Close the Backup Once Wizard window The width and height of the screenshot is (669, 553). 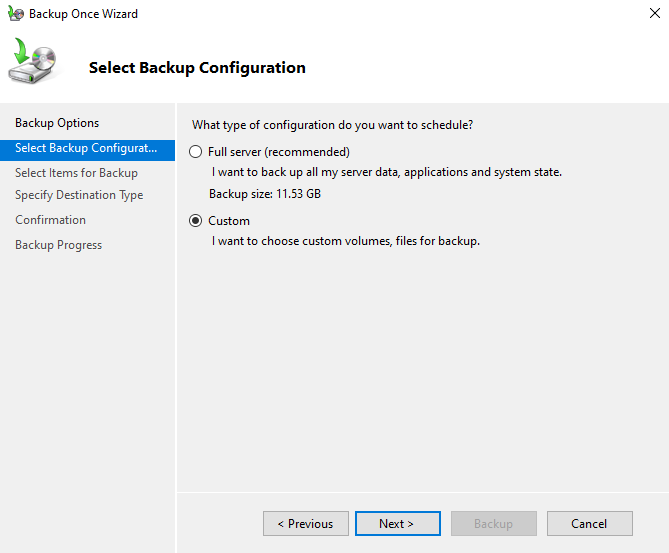pyautogui.click(x=655, y=13)
